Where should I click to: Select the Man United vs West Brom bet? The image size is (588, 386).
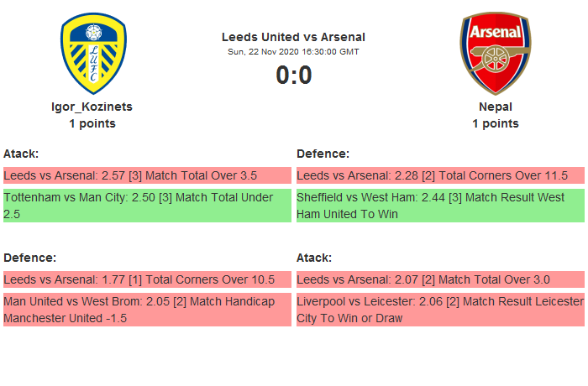(147, 310)
